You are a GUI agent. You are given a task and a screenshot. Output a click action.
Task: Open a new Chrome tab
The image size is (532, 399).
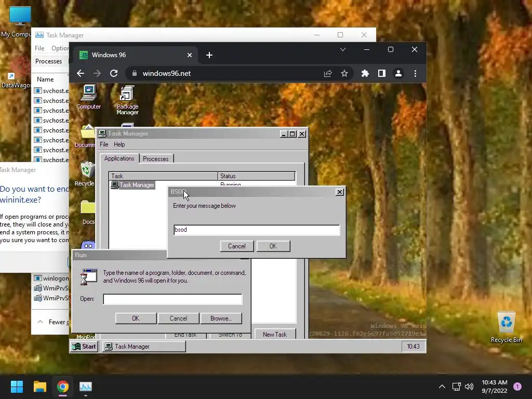pos(209,55)
